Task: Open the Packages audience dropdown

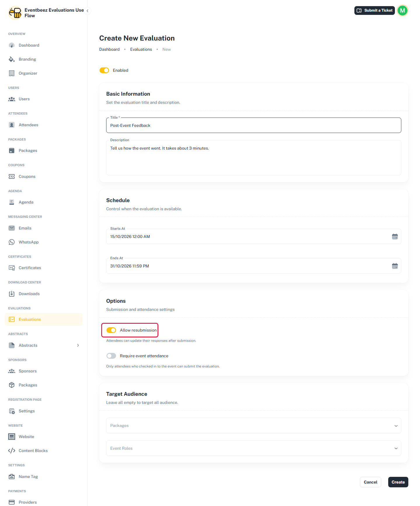Action: (254, 426)
